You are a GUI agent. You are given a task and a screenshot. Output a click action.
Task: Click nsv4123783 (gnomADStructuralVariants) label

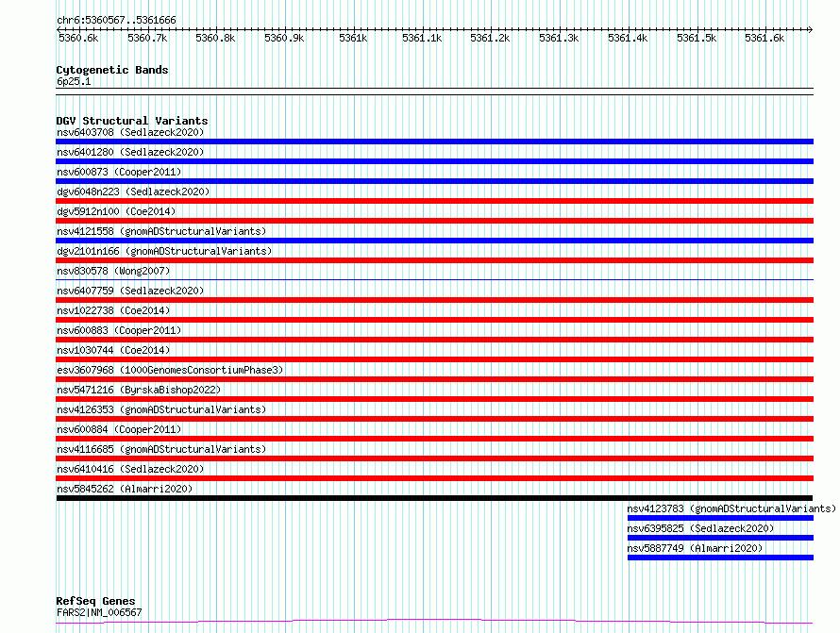tap(731, 508)
